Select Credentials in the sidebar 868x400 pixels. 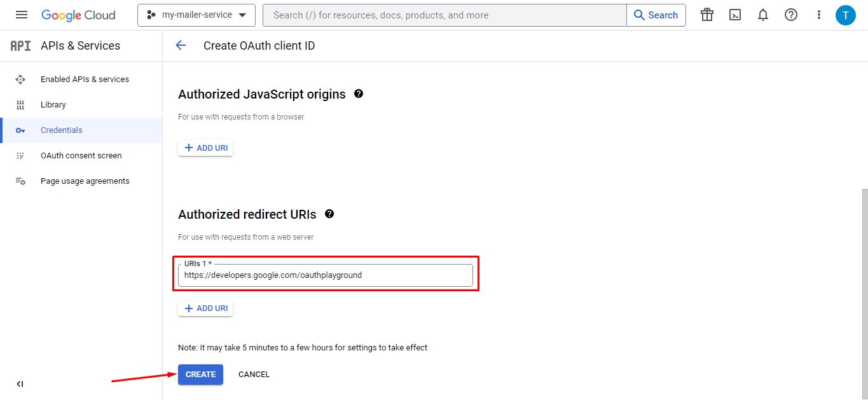(61, 130)
